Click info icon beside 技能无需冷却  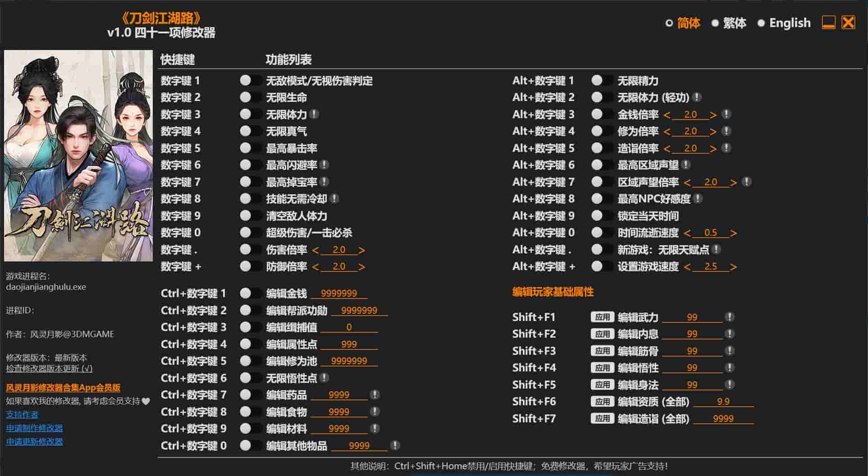(334, 199)
